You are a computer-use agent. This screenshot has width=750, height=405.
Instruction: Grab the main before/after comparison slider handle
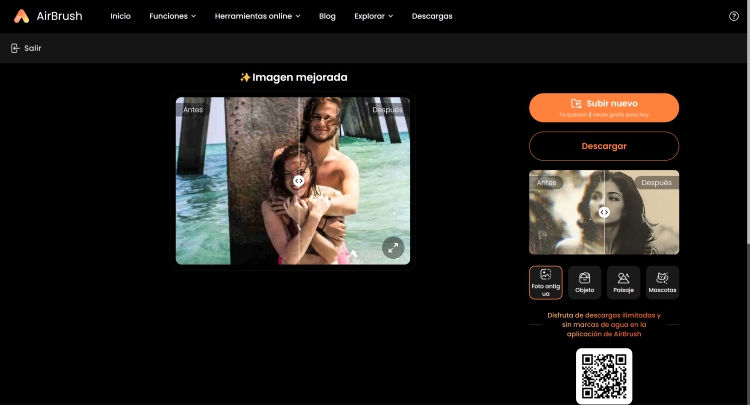tap(298, 181)
